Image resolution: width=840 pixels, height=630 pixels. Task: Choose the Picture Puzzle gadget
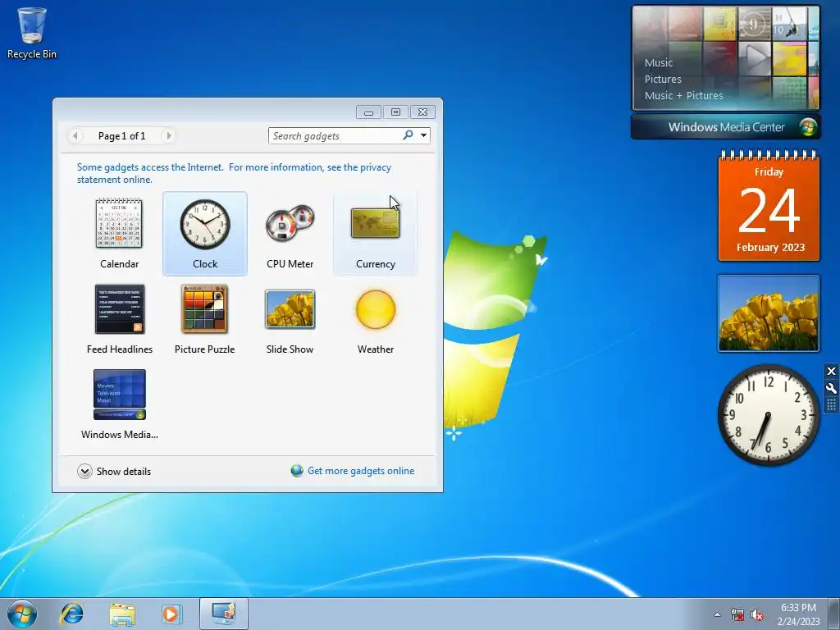(x=204, y=319)
